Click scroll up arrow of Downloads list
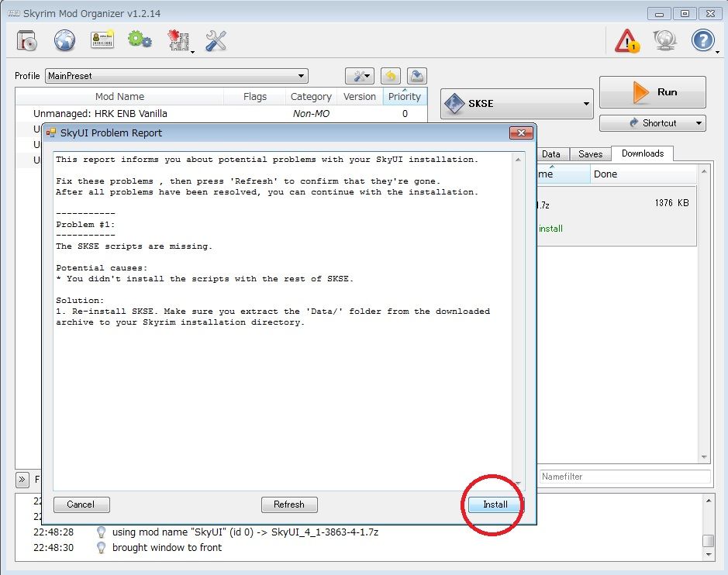The width and height of the screenshot is (728, 575). [x=704, y=172]
